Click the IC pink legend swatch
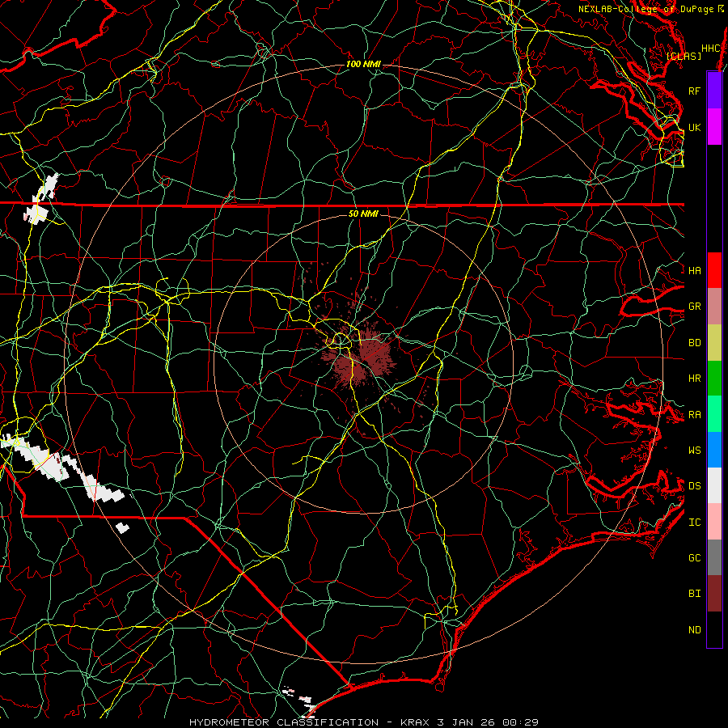 [x=714, y=522]
